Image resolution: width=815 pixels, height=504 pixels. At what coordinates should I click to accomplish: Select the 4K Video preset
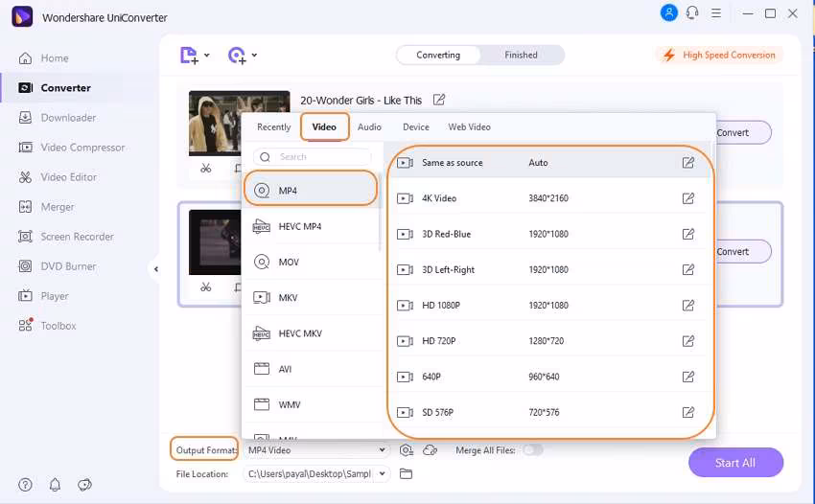pos(548,198)
